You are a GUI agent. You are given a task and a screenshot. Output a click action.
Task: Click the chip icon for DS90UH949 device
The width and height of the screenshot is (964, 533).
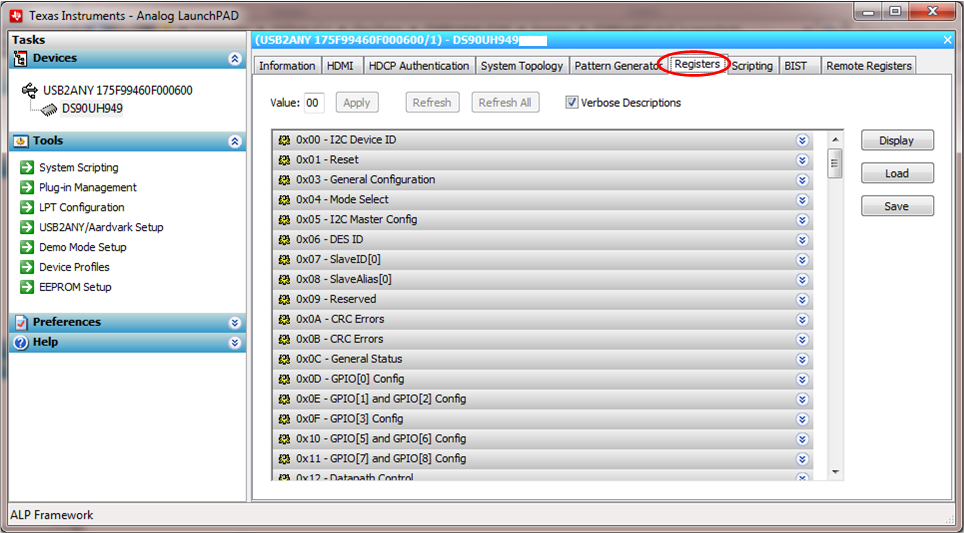48,109
